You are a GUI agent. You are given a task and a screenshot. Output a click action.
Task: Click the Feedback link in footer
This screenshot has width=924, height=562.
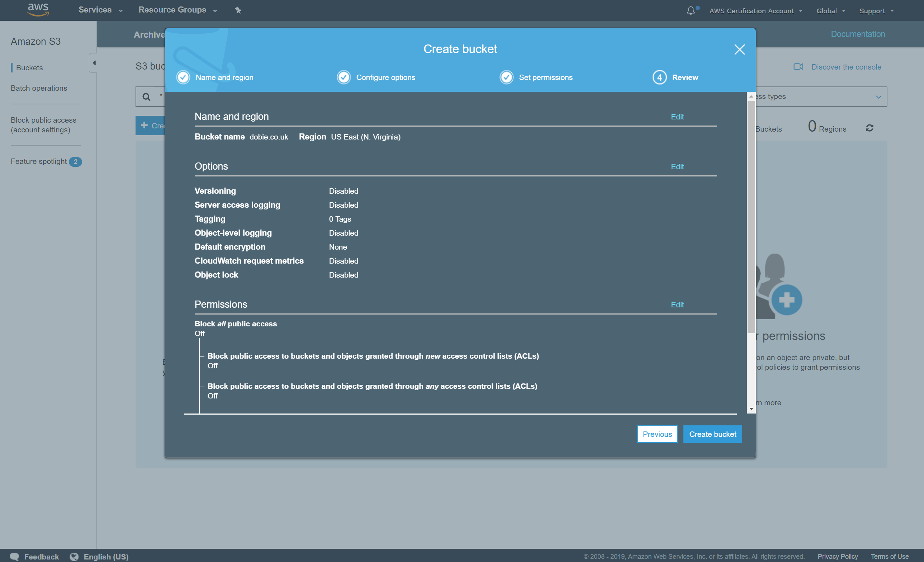[x=41, y=557]
